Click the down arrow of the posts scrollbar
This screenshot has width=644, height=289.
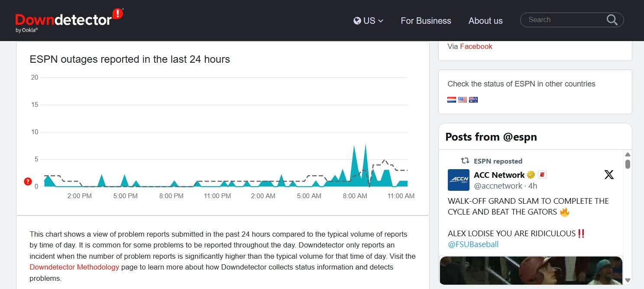click(628, 280)
